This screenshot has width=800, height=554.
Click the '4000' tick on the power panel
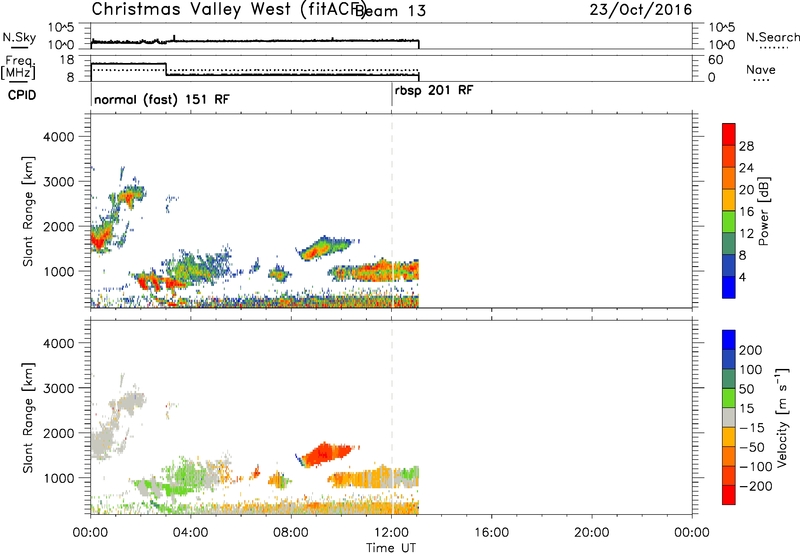coord(58,137)
